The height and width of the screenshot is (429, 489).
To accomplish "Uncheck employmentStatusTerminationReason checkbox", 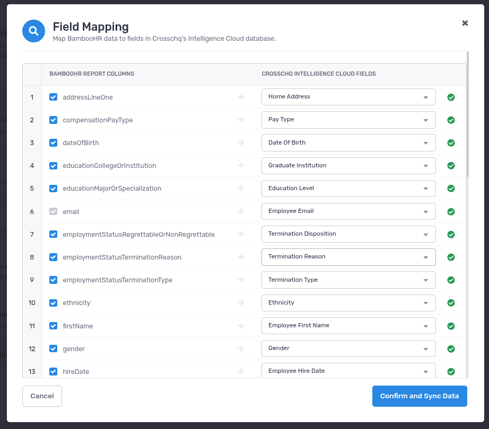I will [x=53, y=257].
